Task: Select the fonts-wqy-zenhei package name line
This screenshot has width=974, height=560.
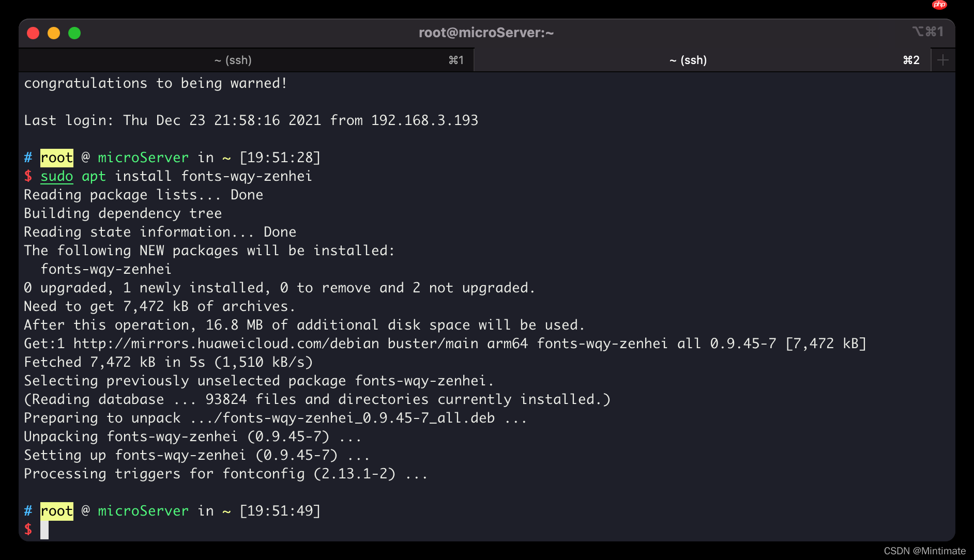Action: [x=105, y=269]
